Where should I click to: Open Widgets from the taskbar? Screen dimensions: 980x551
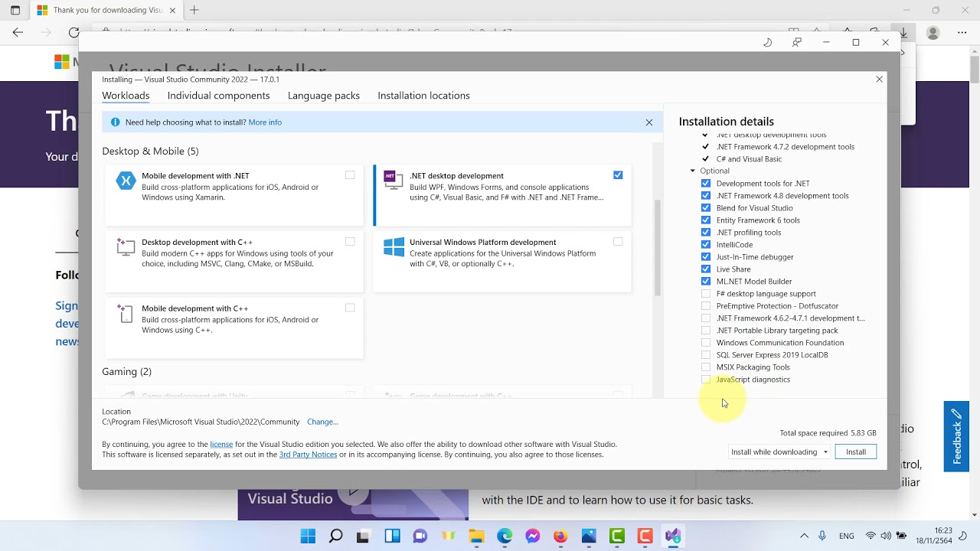pos(392,536)
